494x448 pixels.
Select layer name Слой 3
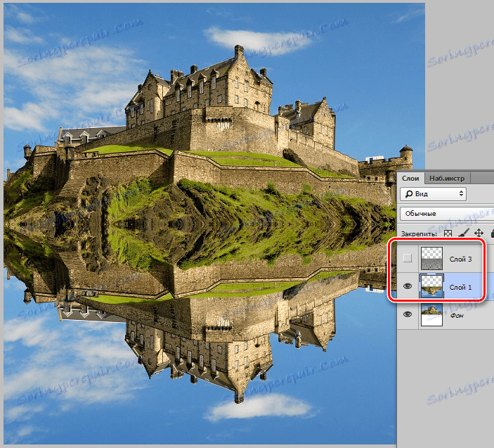pos(460,259)
